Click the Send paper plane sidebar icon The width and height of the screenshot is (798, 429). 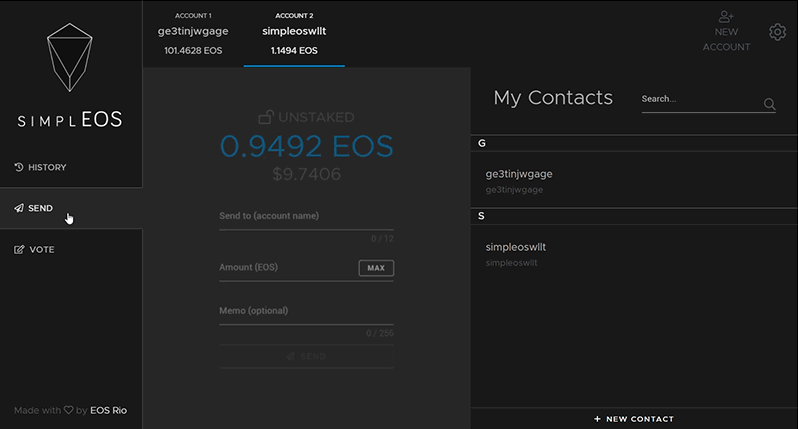coord(19,208)
